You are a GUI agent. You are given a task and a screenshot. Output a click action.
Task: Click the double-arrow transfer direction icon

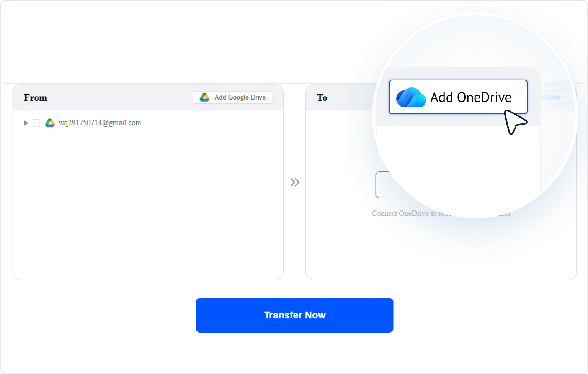tap(295, 182)
